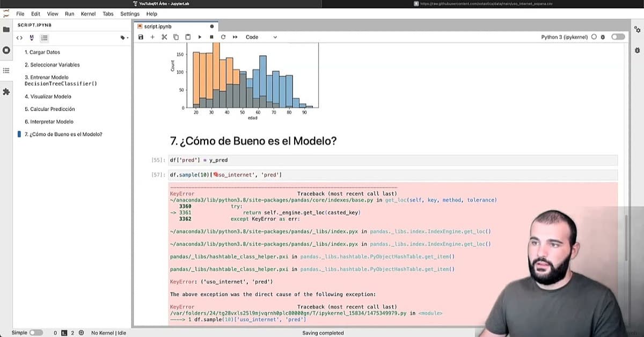The image size is (644, 337).
Task: Paste cell from clipboard
Action: point(188,37)
